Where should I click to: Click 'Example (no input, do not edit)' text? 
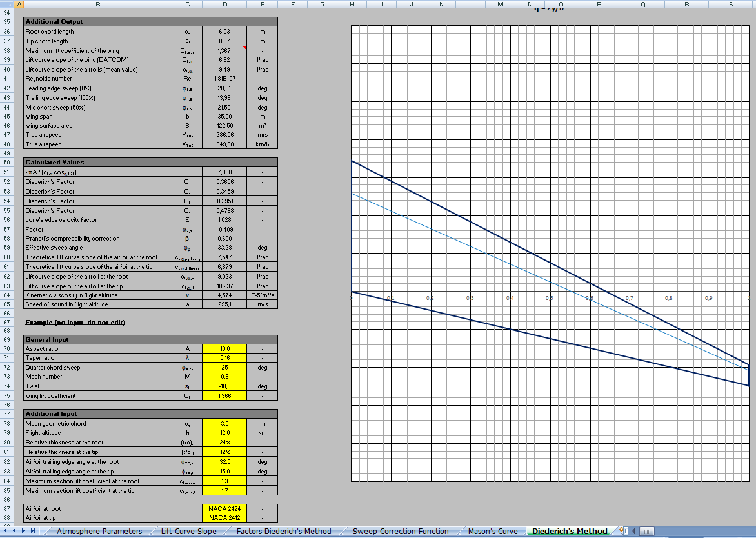[x=75, y=322]
